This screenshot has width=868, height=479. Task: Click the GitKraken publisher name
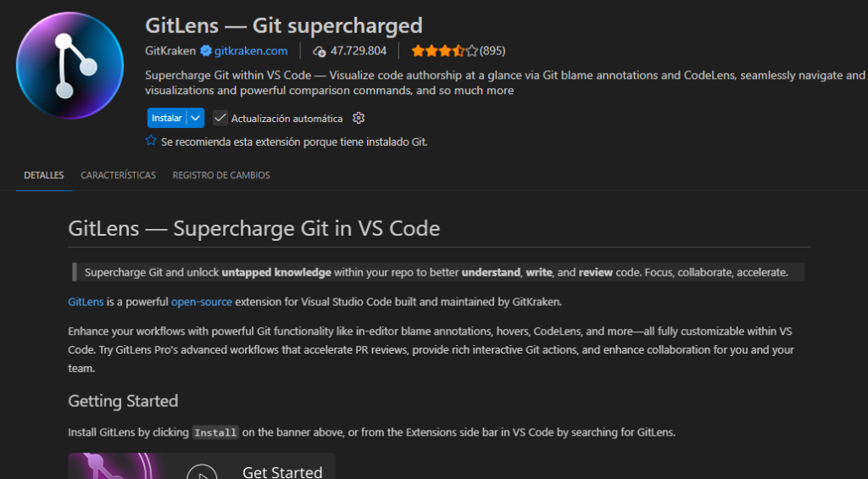(170, 51)
